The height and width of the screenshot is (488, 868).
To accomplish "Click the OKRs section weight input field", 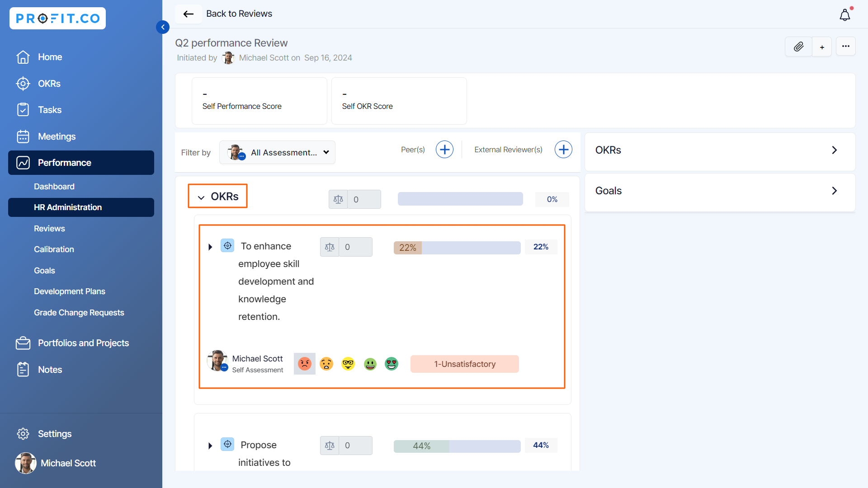I will point(364,200).
